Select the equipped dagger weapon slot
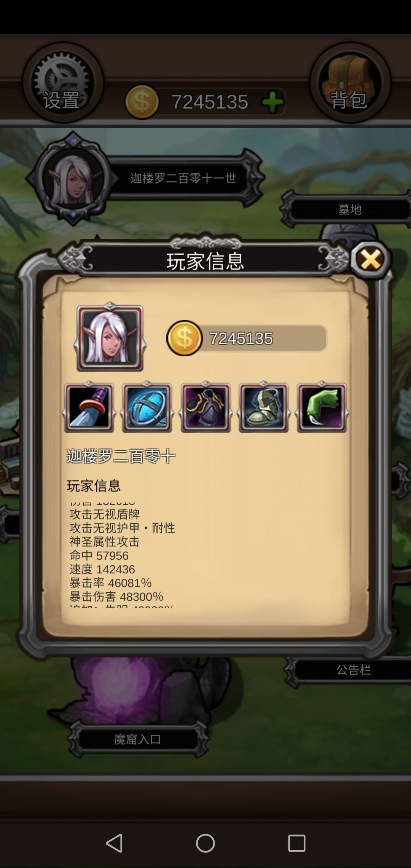The width and height of the screenshot is (411, 868). coord(89,407)
